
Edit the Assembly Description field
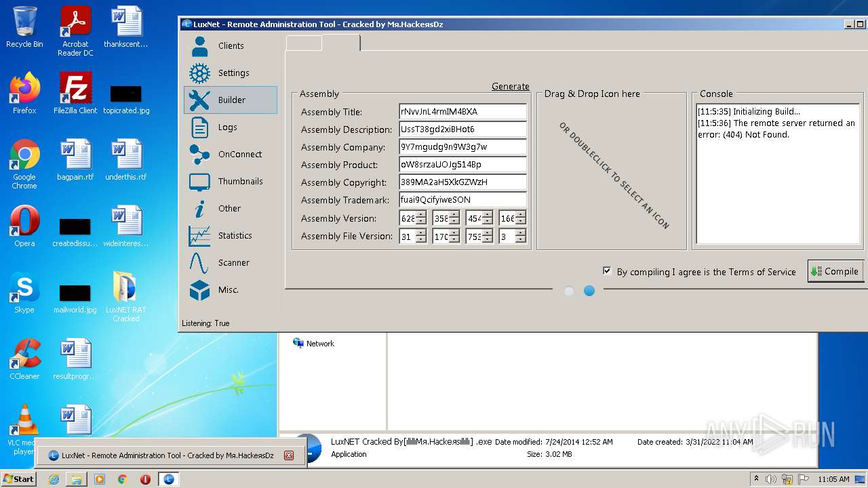(x=463, y=129)
